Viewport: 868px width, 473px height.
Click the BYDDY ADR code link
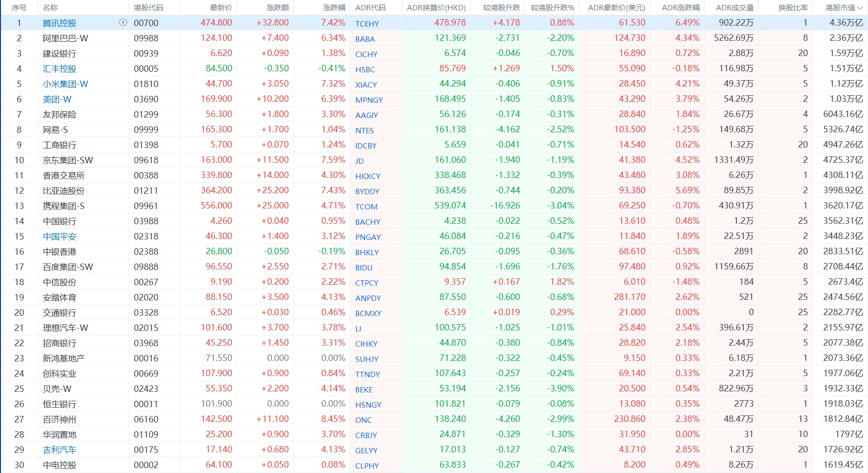coord(368,191)
